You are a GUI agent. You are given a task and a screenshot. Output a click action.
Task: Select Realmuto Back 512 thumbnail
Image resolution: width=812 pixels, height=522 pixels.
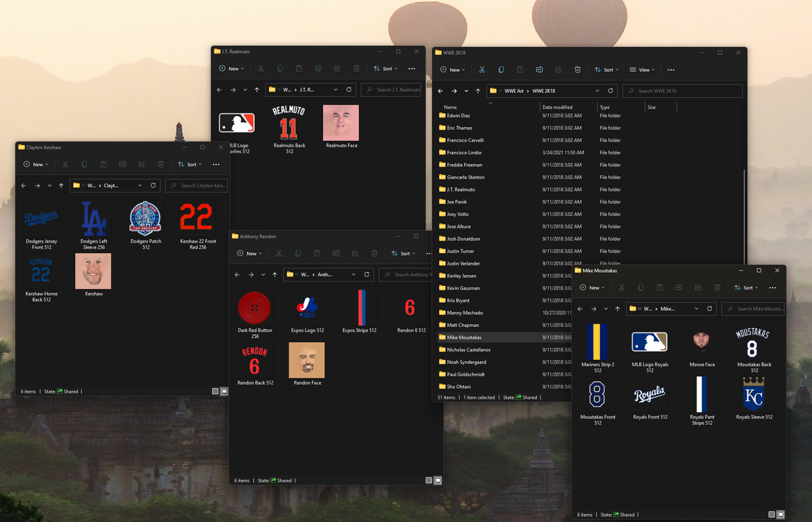tap(289, 129)
